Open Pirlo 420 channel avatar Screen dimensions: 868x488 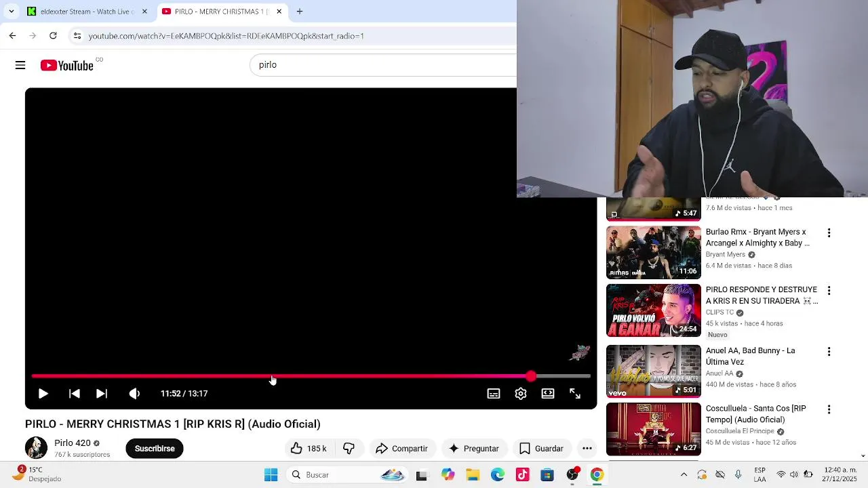pyautogui.click(x=36, y=448)
